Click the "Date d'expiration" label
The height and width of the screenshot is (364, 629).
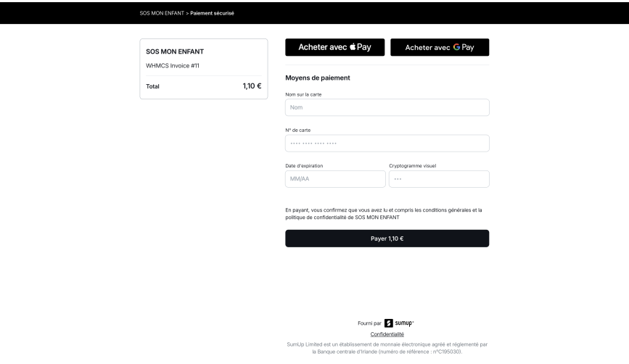pyautogui.click(x=304, y=166)
